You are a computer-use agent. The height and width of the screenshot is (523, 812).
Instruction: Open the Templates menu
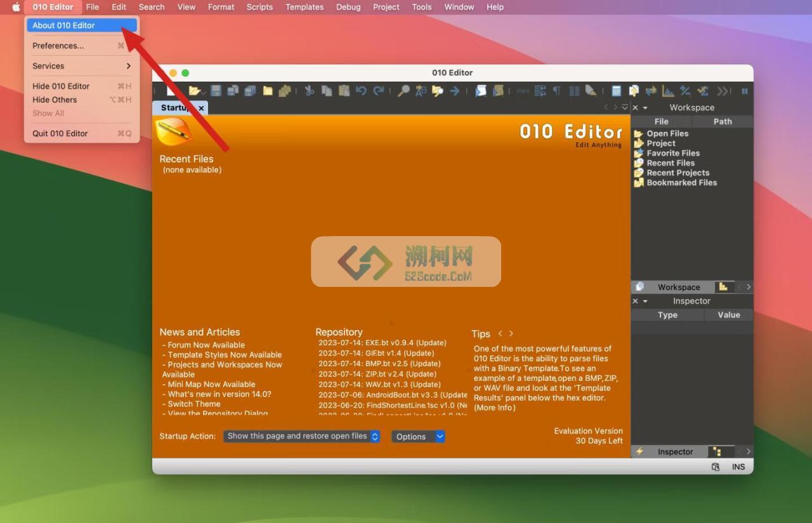pyautogui.click(x=304, y=7)
